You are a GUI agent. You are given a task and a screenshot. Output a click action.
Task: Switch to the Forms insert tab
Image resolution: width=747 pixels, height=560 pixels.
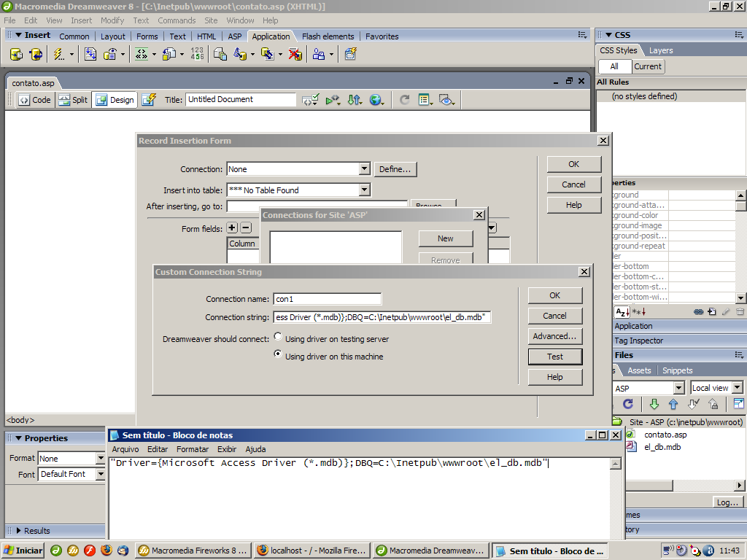(147, 36)
